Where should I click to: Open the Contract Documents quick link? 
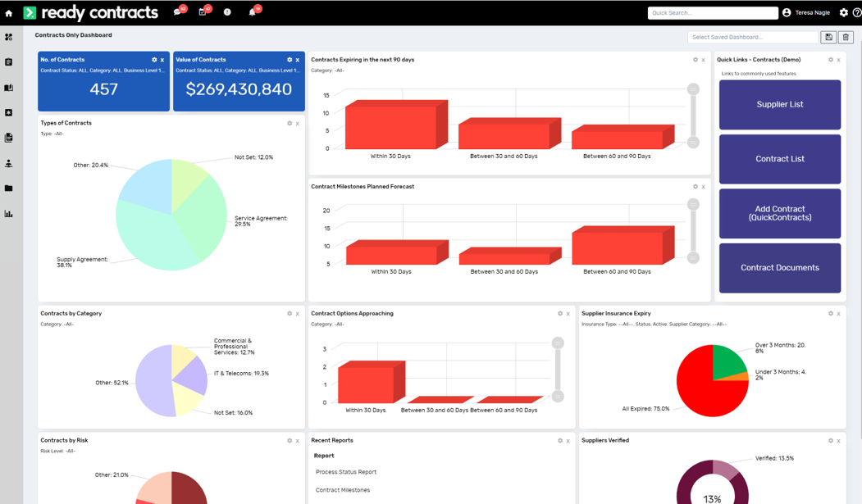coord(779,268)
